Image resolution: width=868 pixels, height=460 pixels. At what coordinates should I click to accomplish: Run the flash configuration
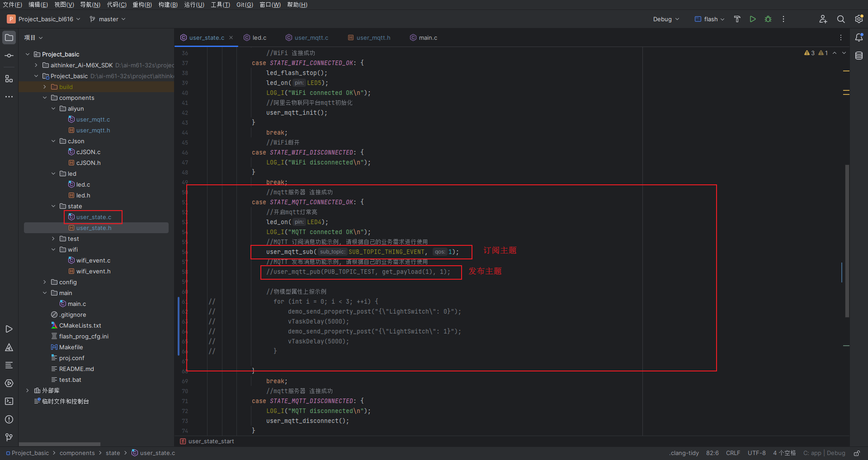coord(753,19)
